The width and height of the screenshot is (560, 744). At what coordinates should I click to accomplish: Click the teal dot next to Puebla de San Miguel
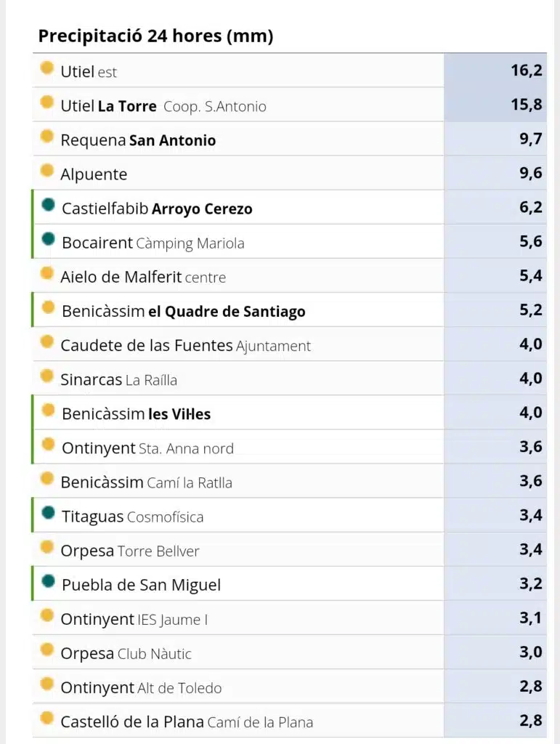tap(49, 581)
